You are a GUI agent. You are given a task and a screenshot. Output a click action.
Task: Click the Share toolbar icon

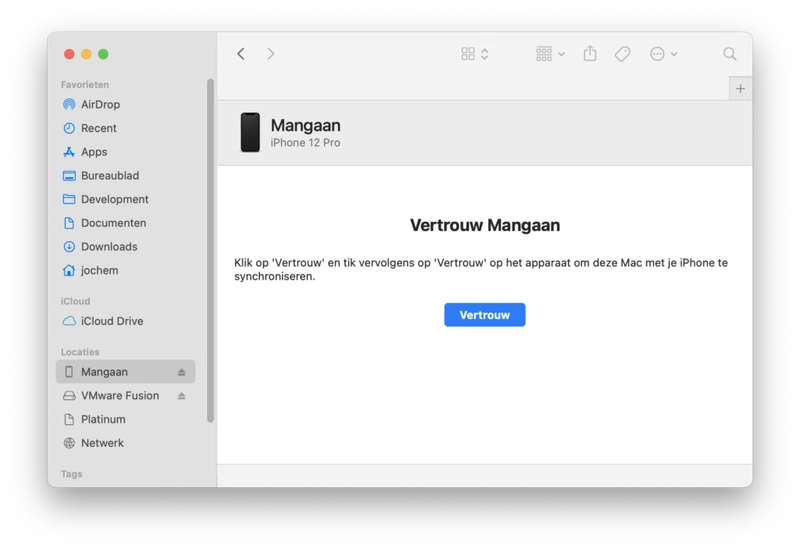[x=590, y=53]
